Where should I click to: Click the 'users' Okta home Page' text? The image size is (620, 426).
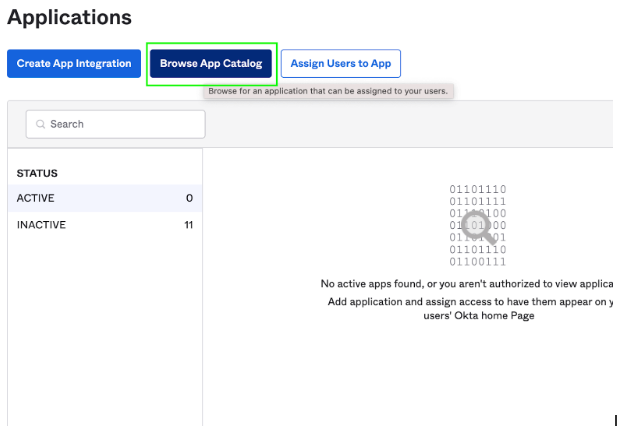pyautogui.click(x=479, y=316)
